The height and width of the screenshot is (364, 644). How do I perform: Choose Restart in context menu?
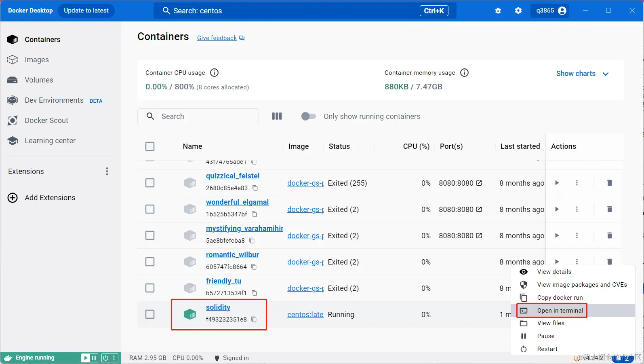pos(573,349)
